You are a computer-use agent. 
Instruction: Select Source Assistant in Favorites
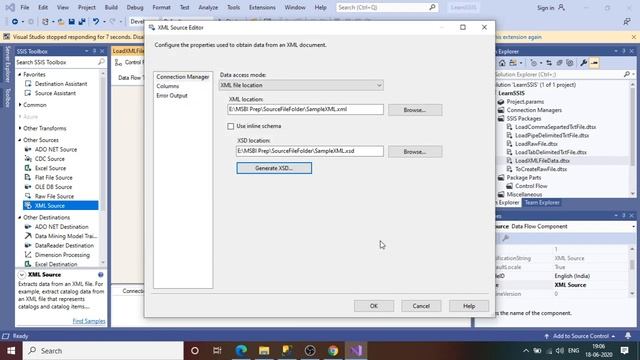(x=55, y=93)
